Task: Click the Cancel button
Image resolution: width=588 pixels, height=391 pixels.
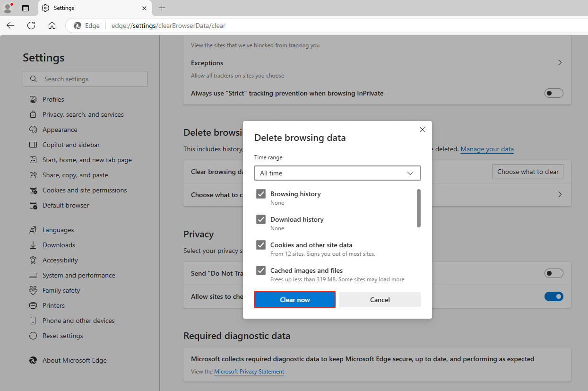Action: pyautogui.click(x=380, y=300)
